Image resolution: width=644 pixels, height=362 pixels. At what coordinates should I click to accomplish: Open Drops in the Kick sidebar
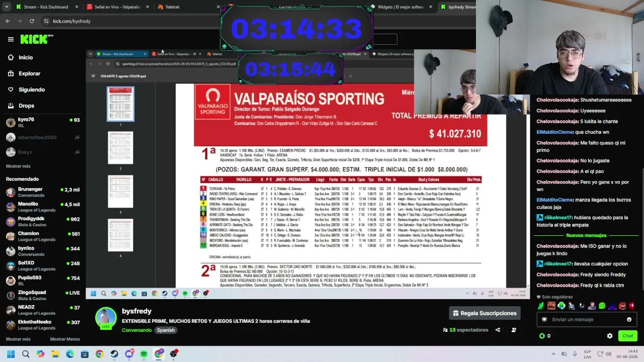pyautogui.click(x=21, y=106)
